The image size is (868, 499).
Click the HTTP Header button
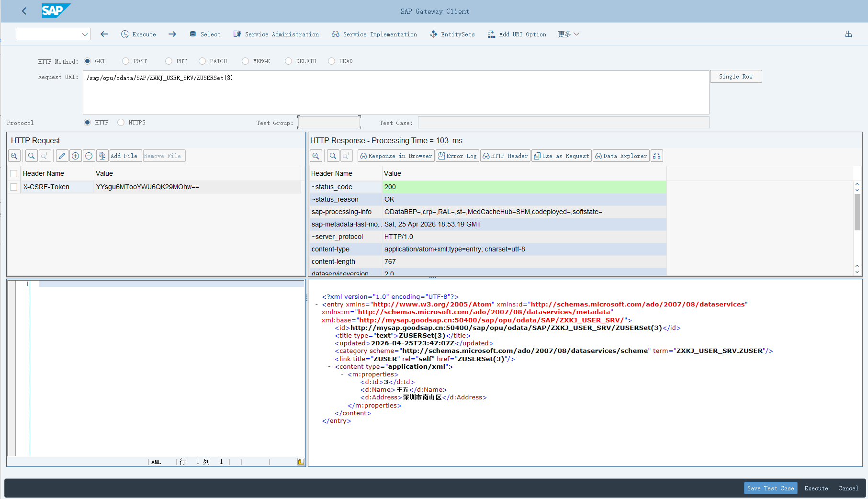pyautogui.click(x=505, y=156)
